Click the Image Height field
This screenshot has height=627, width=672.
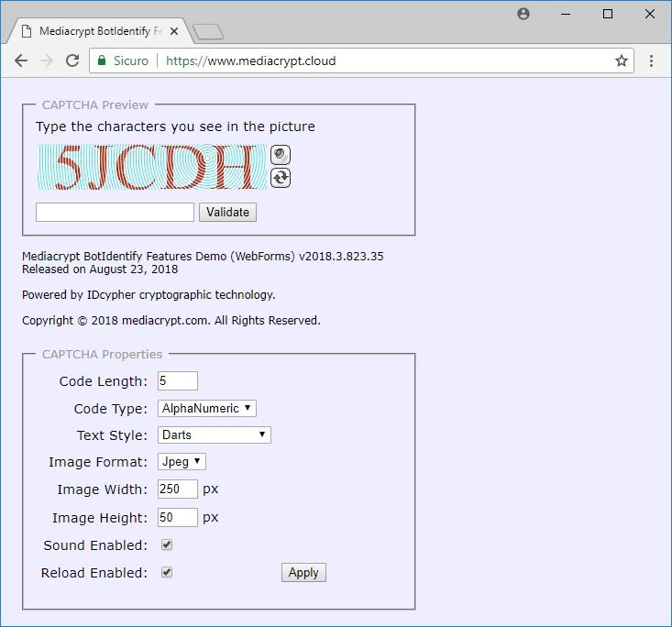(x=178, y=518)
